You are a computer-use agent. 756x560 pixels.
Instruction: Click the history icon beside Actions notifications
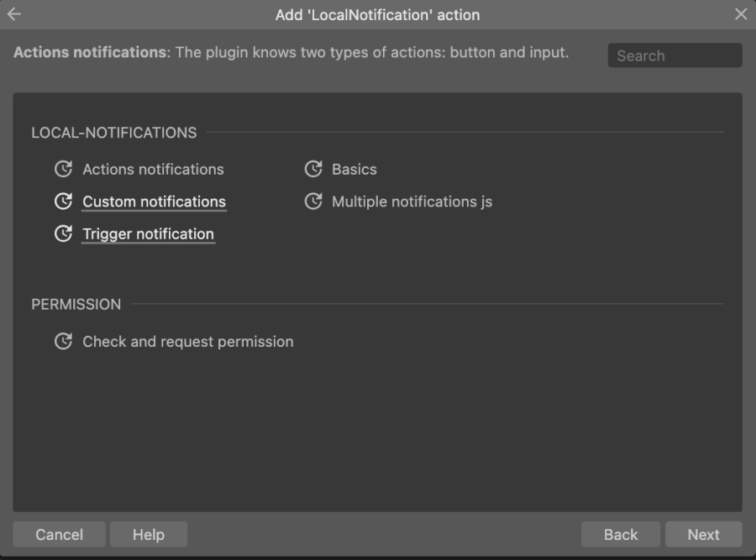[63, 169]
